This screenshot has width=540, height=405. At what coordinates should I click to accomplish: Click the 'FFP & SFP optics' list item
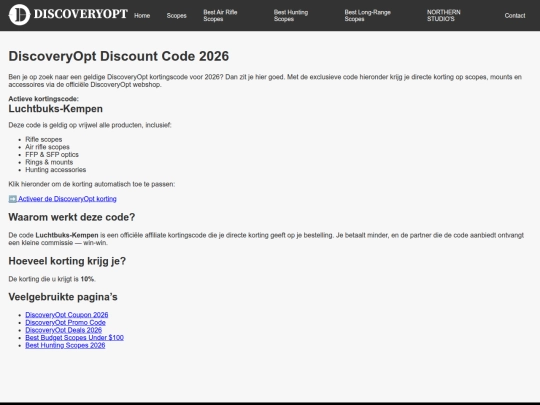click(x=52, y=155)
